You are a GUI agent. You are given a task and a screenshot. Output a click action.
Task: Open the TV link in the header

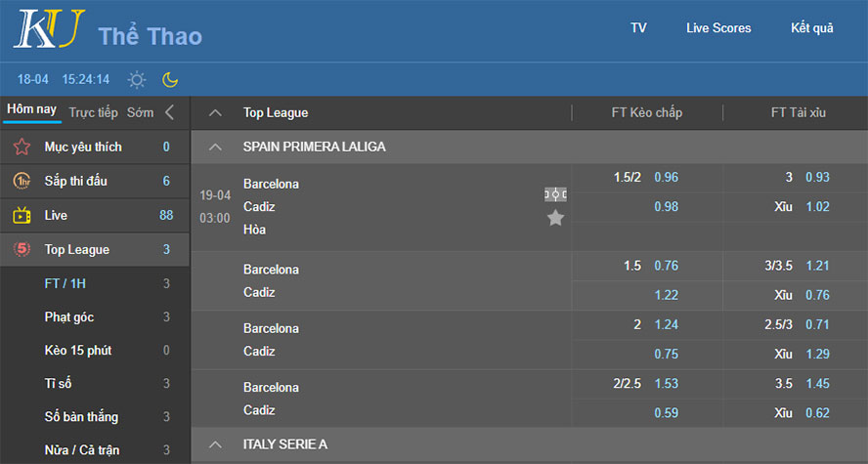(x=638, y=28)
